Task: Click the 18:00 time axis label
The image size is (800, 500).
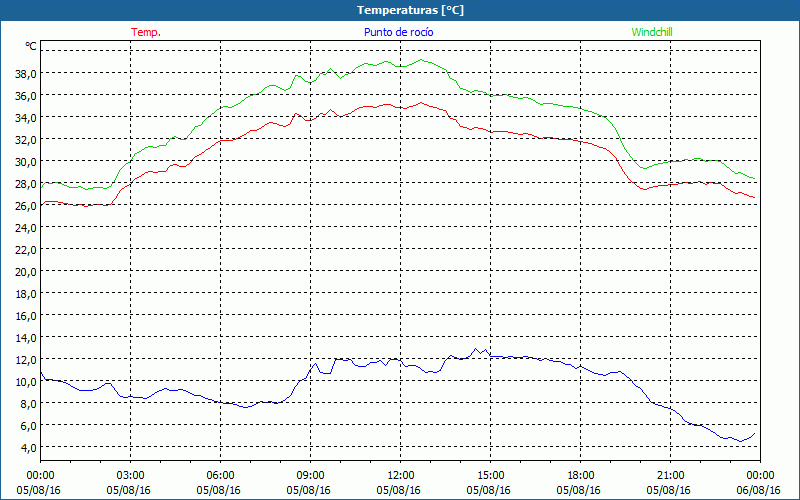Action: click(x=580, y=475)
